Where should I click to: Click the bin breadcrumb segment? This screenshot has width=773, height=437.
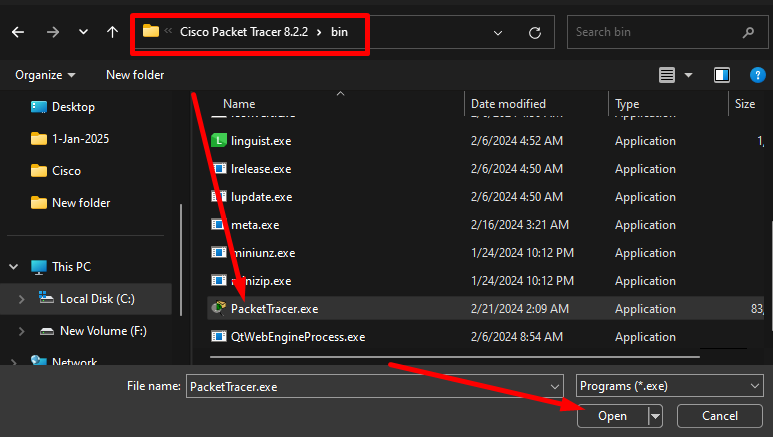[339, 32]
